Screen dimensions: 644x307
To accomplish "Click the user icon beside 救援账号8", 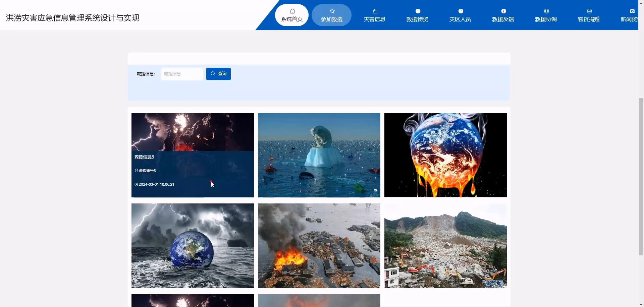I will click(137, 171).
